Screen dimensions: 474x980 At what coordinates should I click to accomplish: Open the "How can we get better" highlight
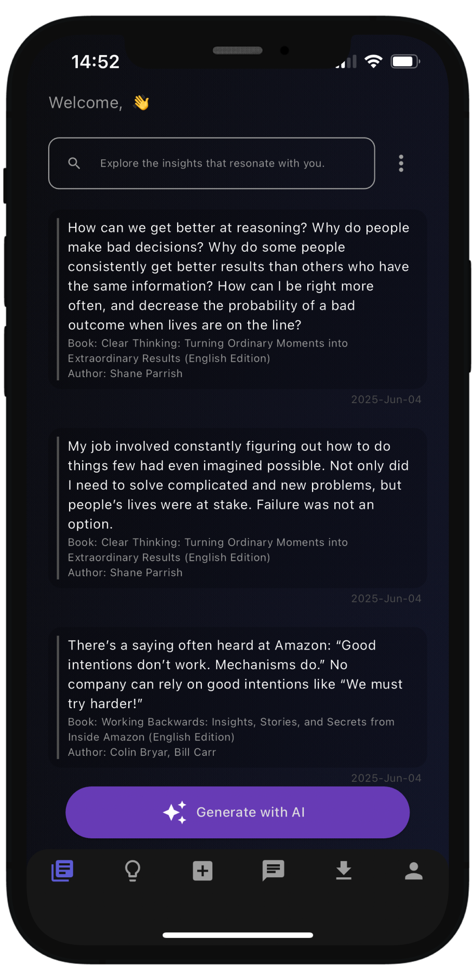(x=238, y=276)
